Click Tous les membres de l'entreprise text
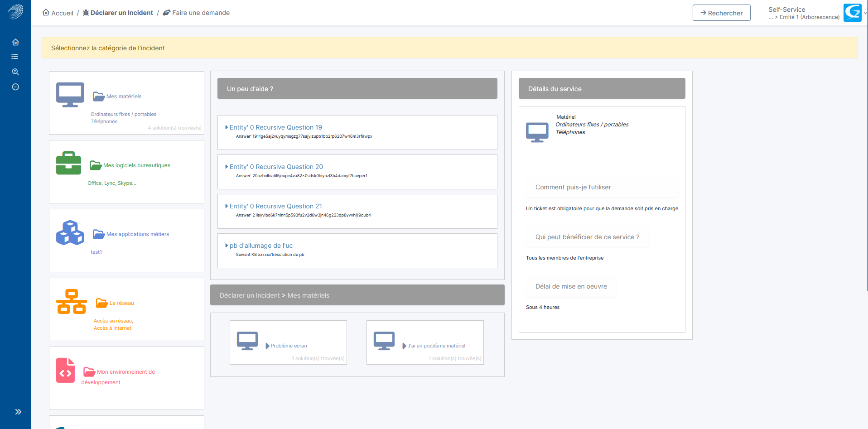The image size is (868, 429). [x=564, y=258]
